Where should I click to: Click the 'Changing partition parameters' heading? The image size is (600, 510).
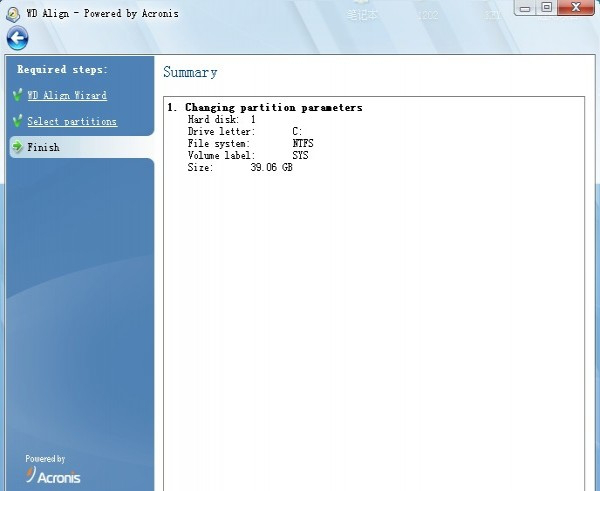(274, 108)
